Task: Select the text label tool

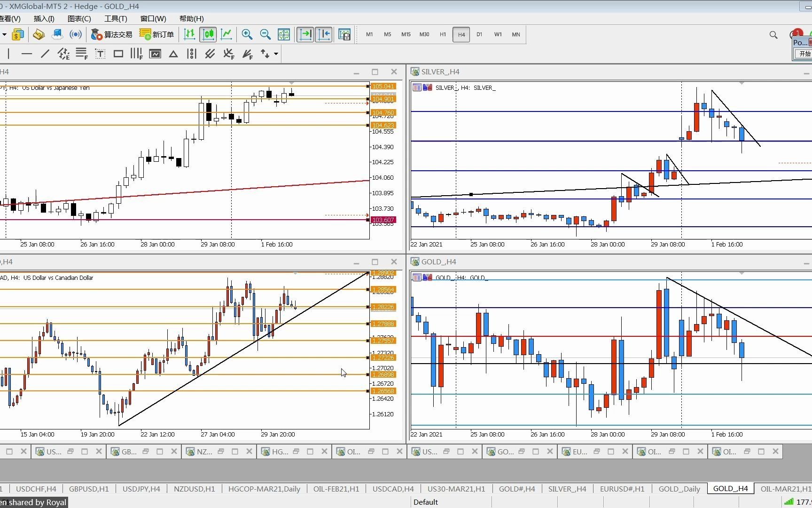Action: [x=100, y=54]
